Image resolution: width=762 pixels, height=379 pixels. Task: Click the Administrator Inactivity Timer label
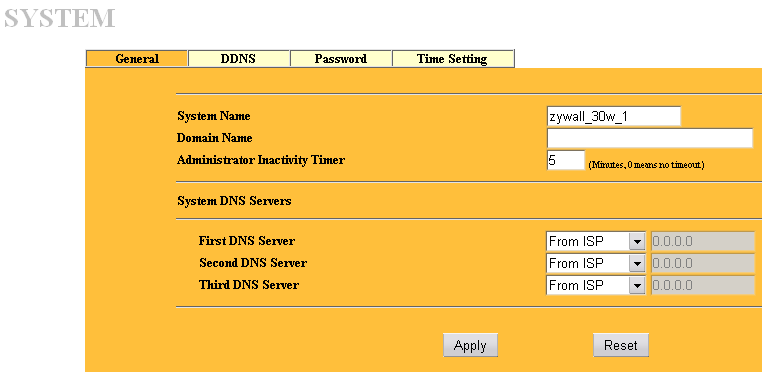pos(260,160)
